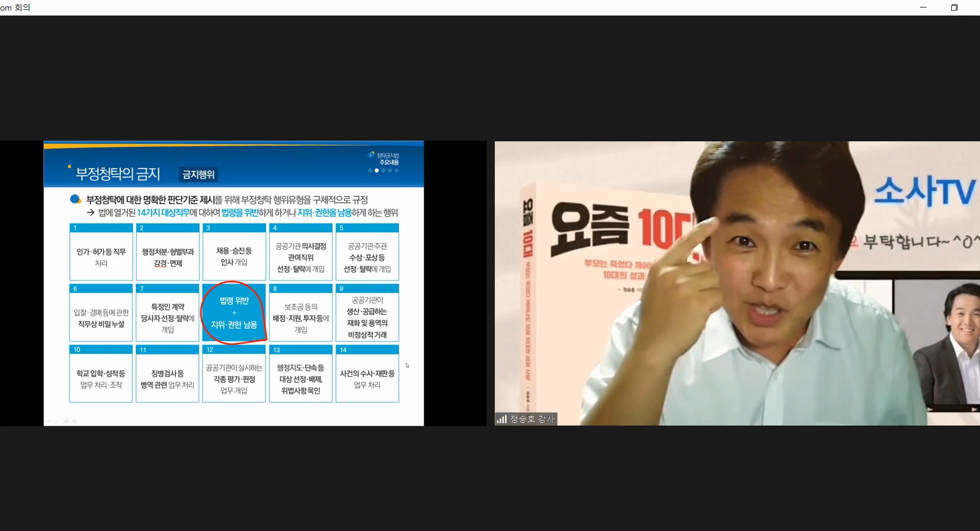The width and height of the screenshot is (980, 531).
Task: Select box 5 공공기관 주관 수상·포상 등
Action: 367,252
